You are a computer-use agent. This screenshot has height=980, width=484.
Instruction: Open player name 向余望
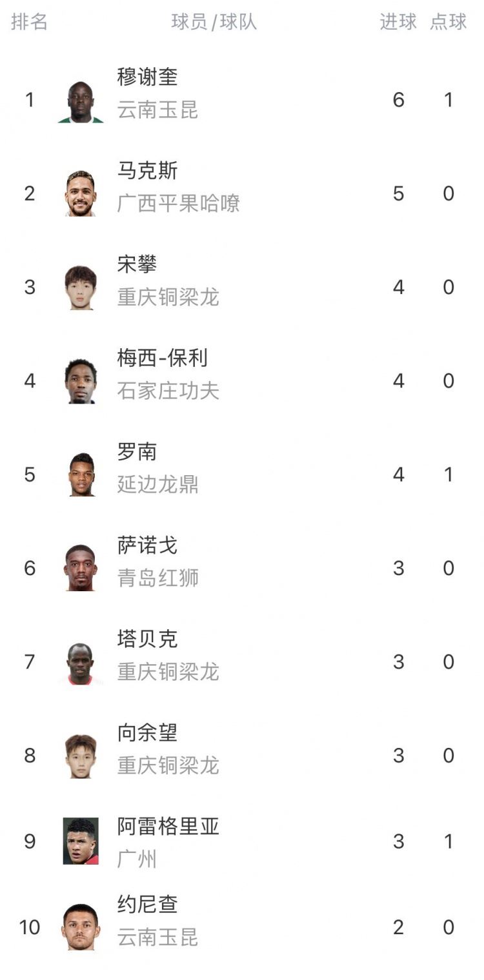click(147, 732)
